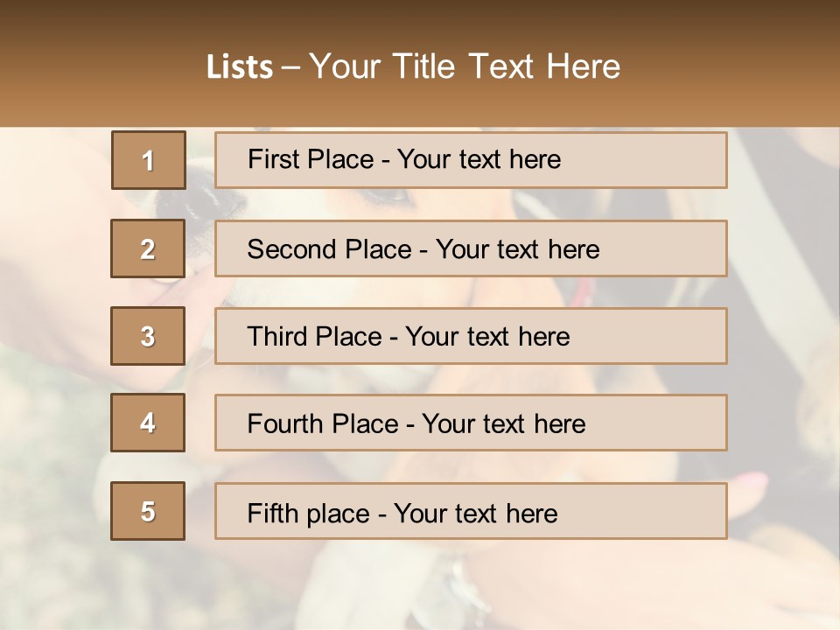
Task: Click the number 1 box
Action: 149,160
